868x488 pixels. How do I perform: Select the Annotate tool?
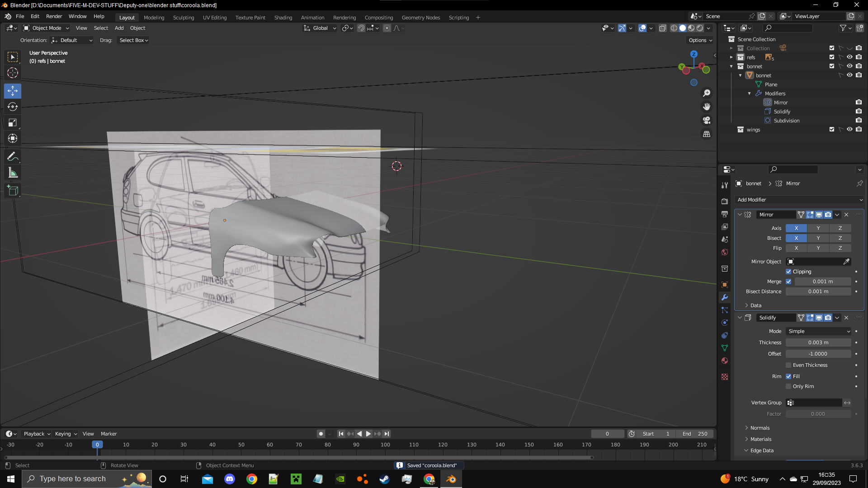[13, 157]
